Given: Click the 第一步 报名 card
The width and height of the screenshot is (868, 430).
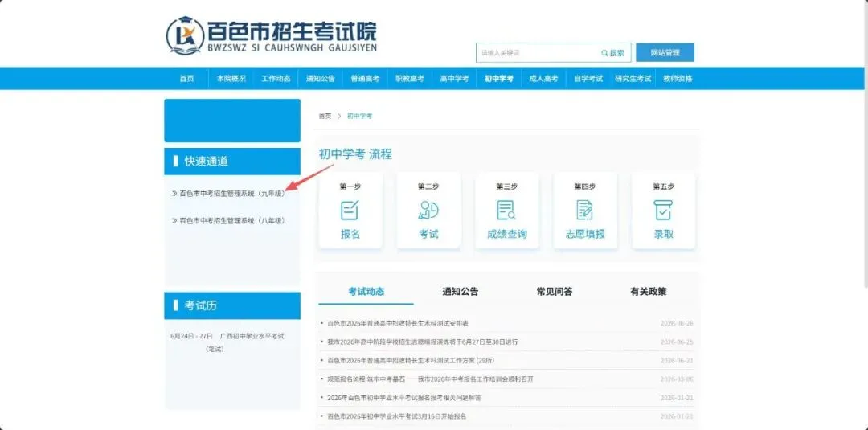Looking at the screenshot, I should [x=350, y=211].
